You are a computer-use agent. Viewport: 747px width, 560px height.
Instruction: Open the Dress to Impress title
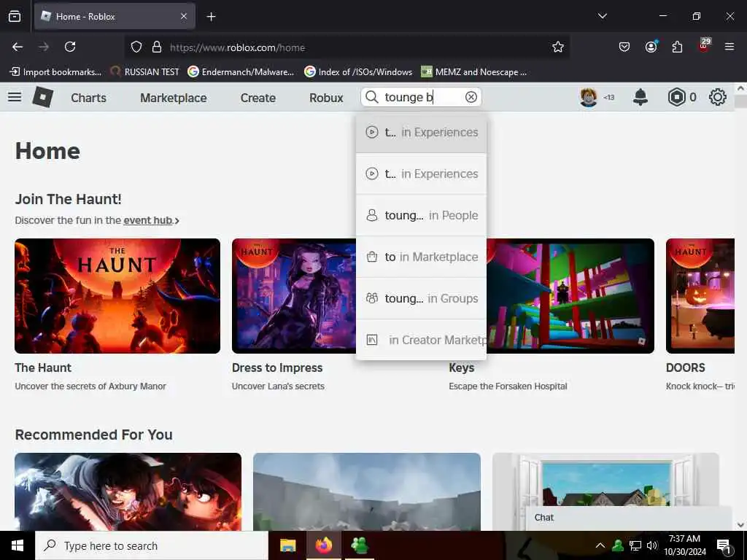click(x=277, y=367)
